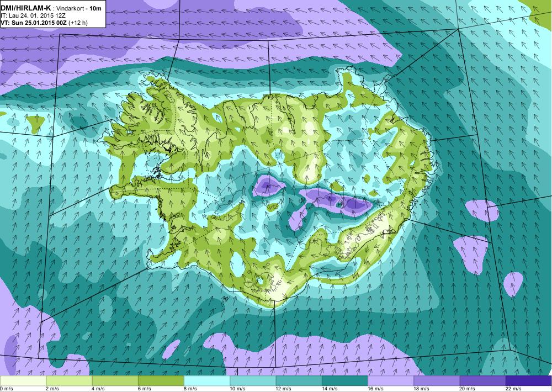Image resolution: width=552 pixels, height=392 pixels.
Task: Select the legend swatch between 2 and 4 m/s
Action: [x=69, y=381]
